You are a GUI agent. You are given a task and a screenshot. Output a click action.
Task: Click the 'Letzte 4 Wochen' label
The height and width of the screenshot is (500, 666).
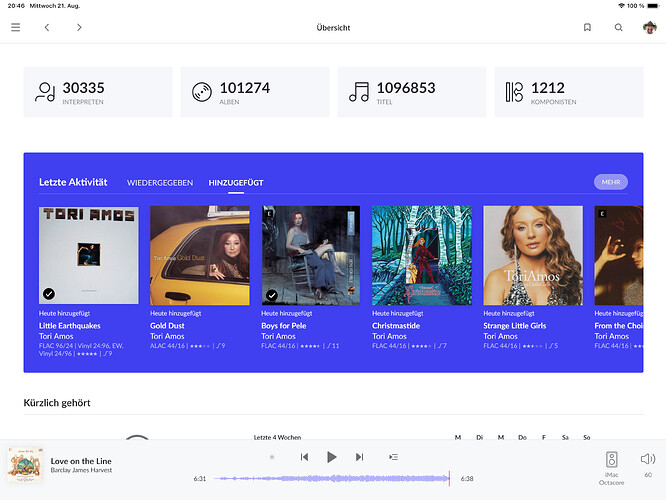click(277, 437)
